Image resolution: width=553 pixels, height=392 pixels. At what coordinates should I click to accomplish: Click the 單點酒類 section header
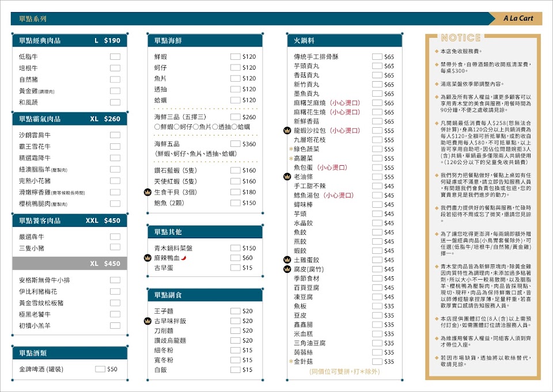70,353
